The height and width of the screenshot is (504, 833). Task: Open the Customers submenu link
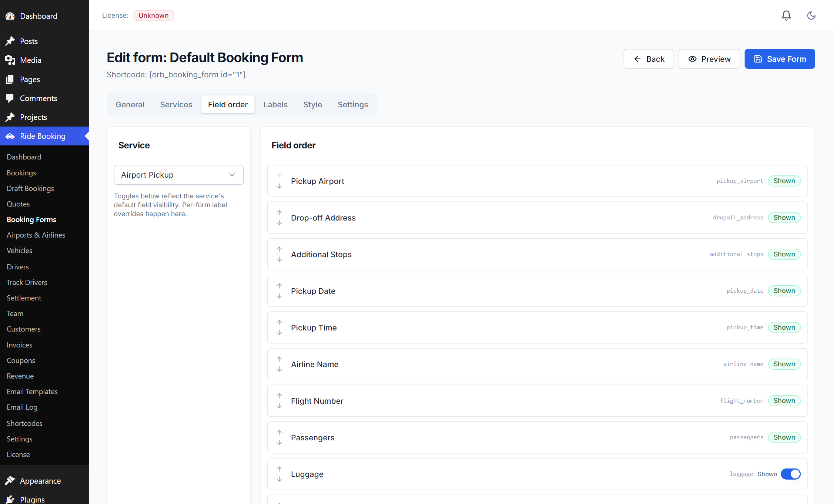click(x=24, y=329)
